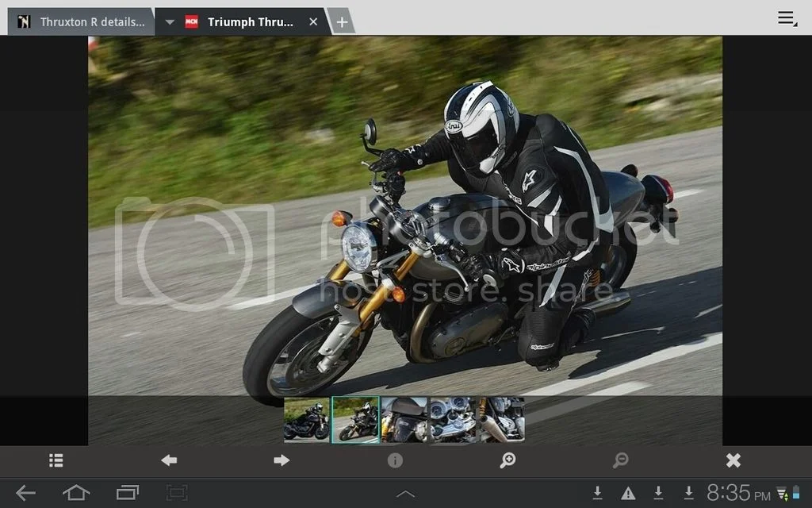This screenshot has width=812, height=508.
Task: Advance to next photo with right arrow
Action: (x=282, y=460)
